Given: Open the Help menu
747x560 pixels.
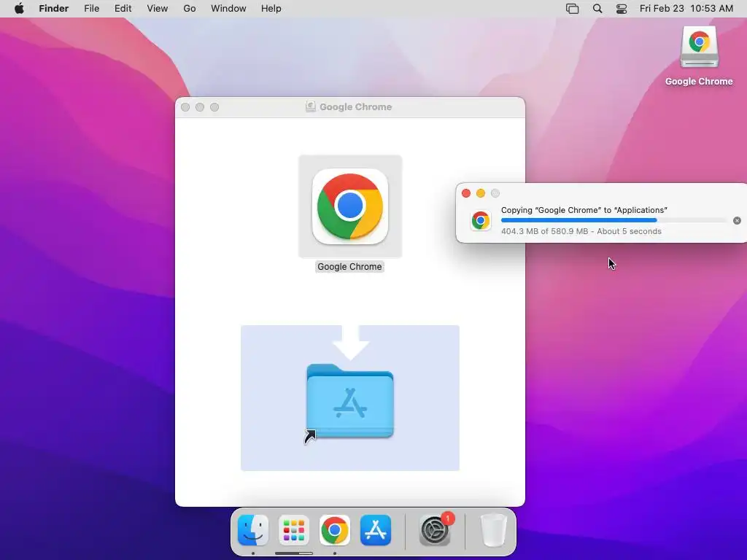Looking at the screenshot, I should click(271, 9).
